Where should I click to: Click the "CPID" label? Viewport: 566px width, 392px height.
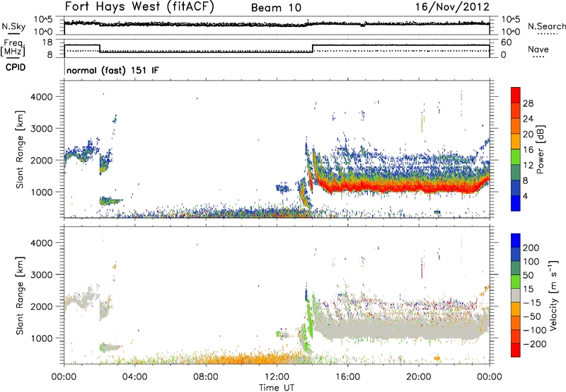(16, 67)
